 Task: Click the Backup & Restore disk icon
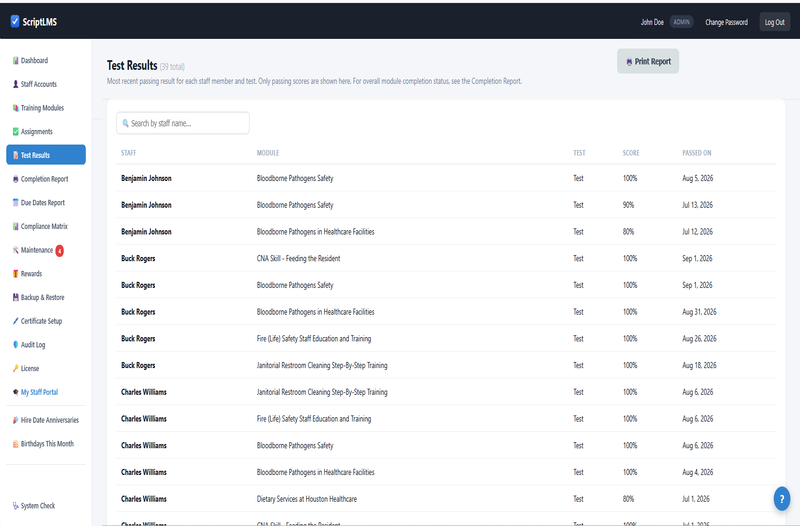click(15, 297)
